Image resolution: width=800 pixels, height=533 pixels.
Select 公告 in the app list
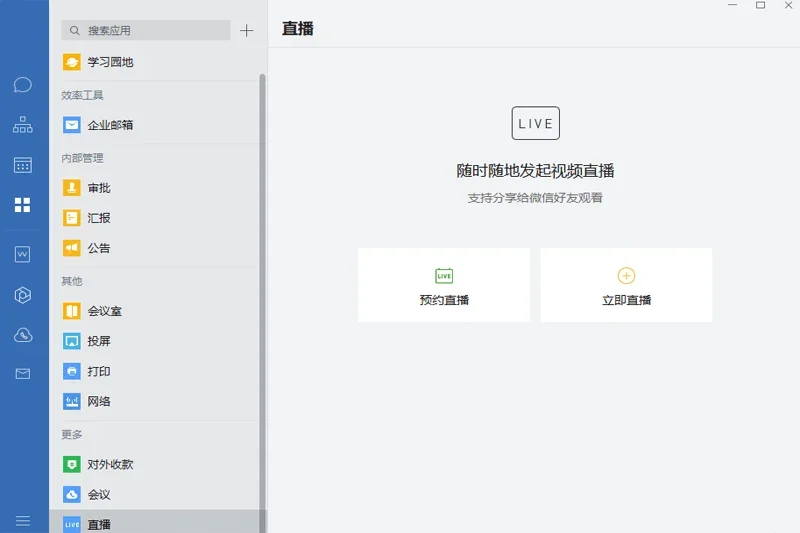158,248
